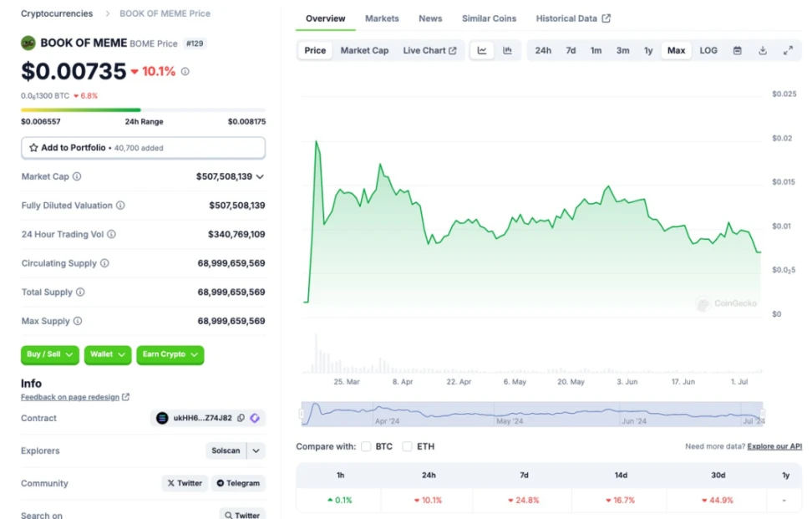Switch to candlestick chart view icon
The height and width of the screenshot is (519, 812).
click(507, 50)
